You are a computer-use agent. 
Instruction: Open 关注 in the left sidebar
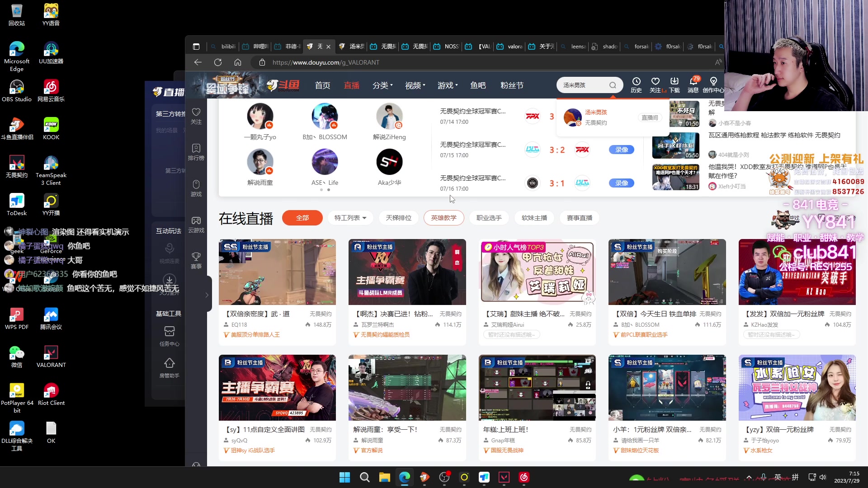tap(196, 116)
